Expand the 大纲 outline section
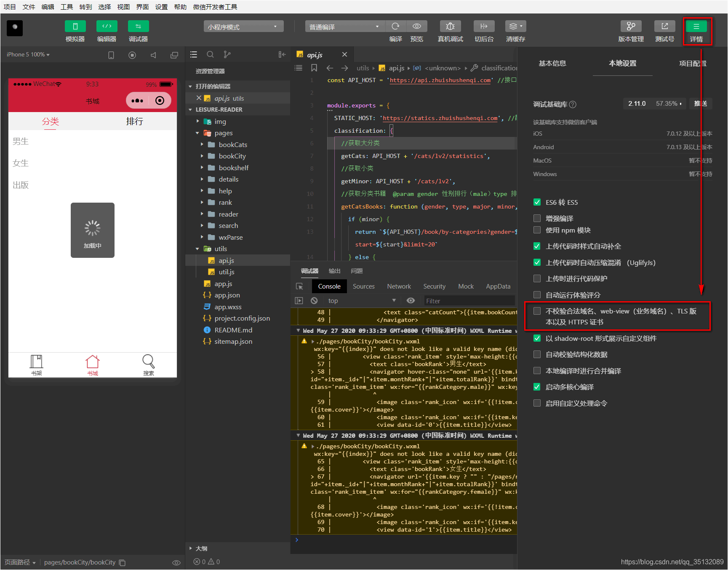The width and height of the screenshot is (728, 570). pos(191,549)
